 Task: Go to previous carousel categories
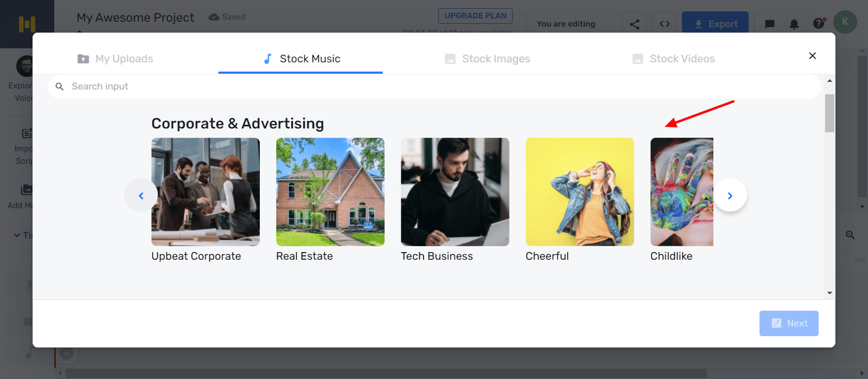coord(141,195)
